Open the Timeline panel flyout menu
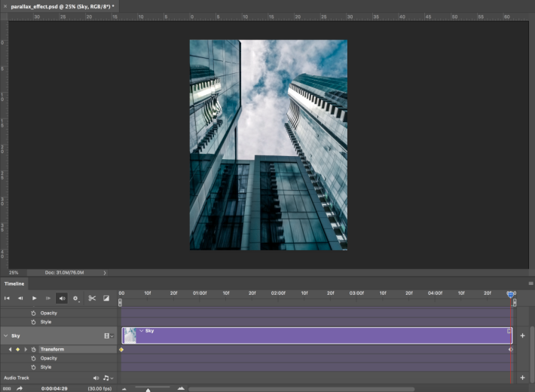The width and height of the screenshot is (535, 392). pyautogui.click(x=531, y=283)
